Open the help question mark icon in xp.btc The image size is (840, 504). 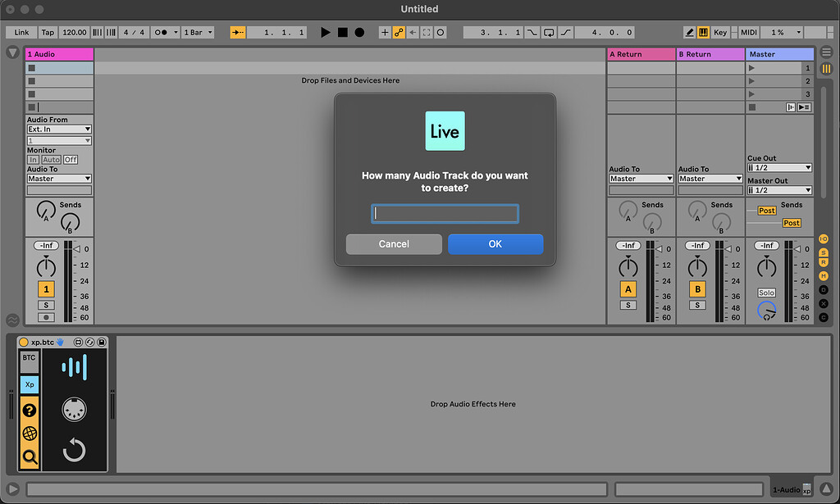(30, 411)
